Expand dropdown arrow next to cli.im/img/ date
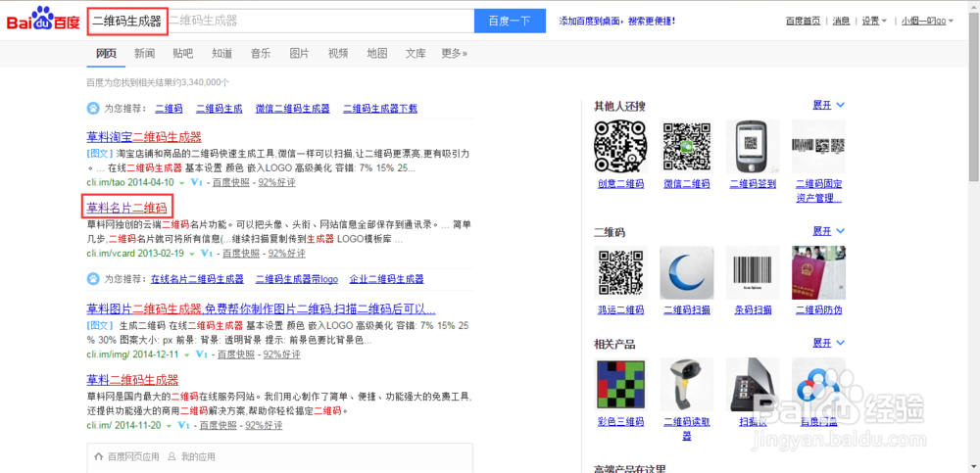 [186, 355]
